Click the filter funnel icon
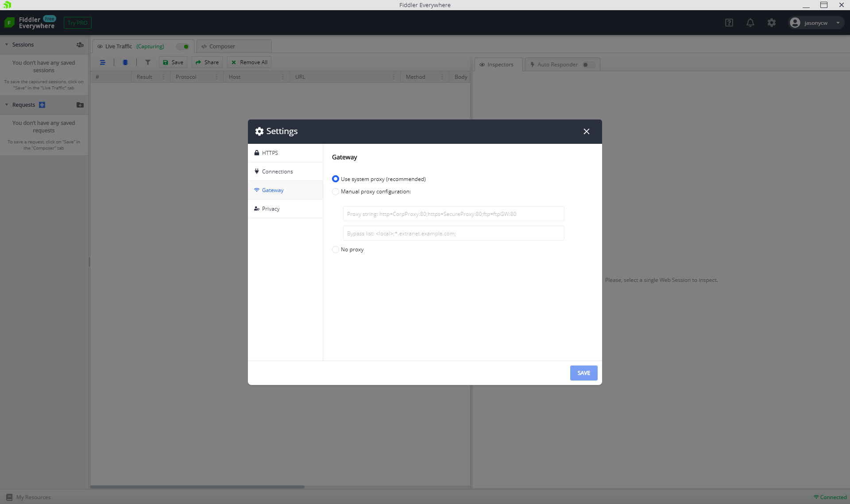The image size is (850, 504). [x=148, y=62]
